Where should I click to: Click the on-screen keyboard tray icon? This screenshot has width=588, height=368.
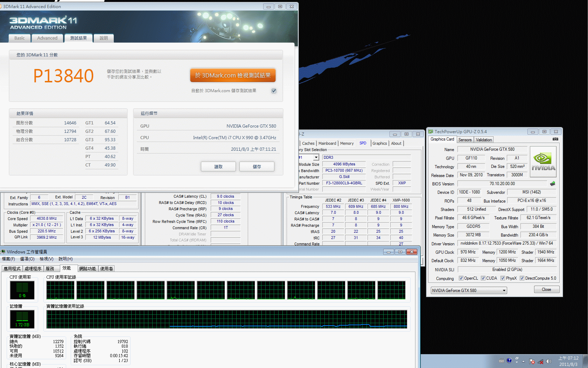[x=502, y=361]
